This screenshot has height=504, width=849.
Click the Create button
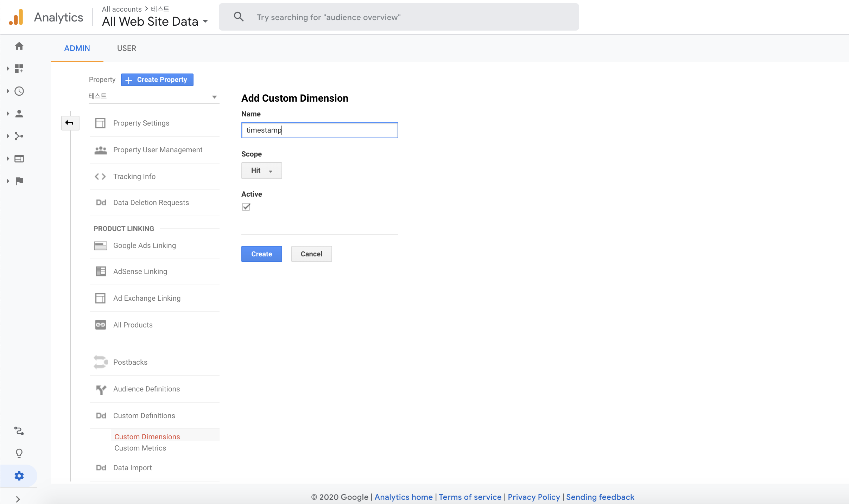pyautogui.click(x=261, y=254)
